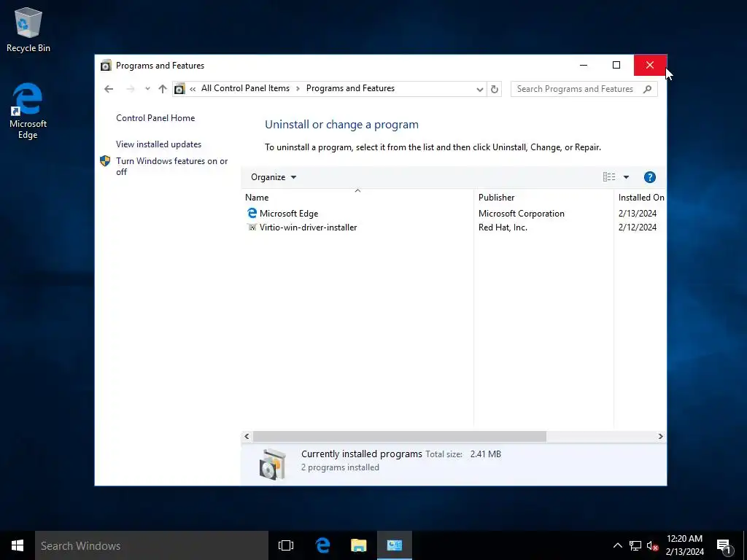Screen dimensions: 747x560
Task: Maximize the Programs and Features window
Action: tap(616, 65)
